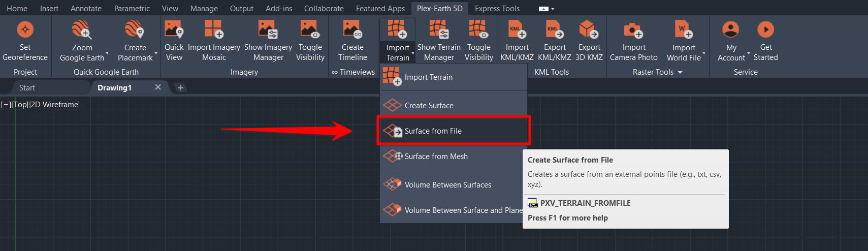Click the Get Started play icon

pyautogui.click(x=765, y=29)
